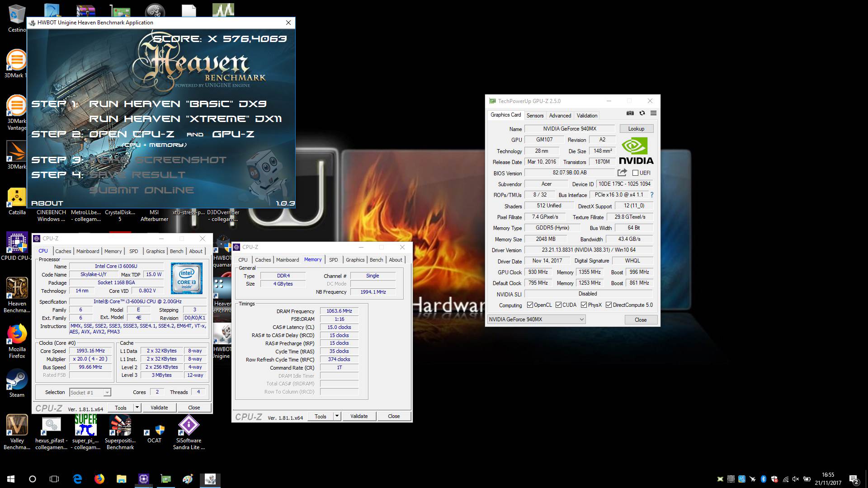Toggle the PhysX checkbox in GPU-Z
This screenshot has width=868, height=488.
pyautogui.click(x=584, y=305)
